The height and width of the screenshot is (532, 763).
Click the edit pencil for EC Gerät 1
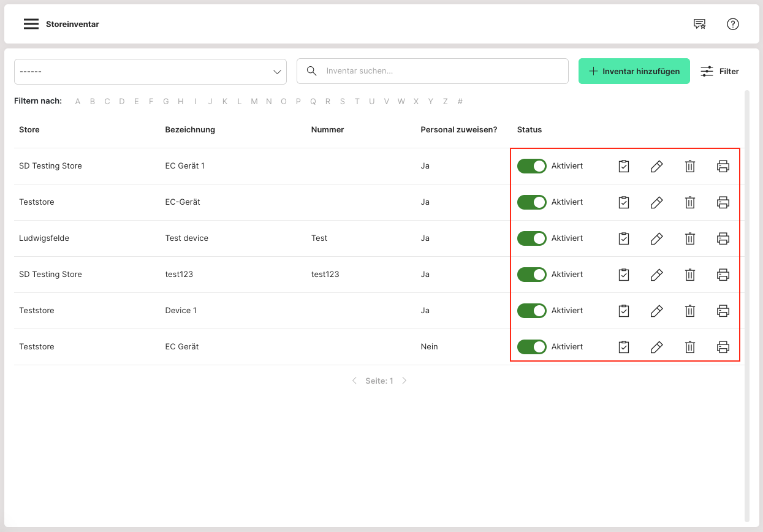coord(656,166)
